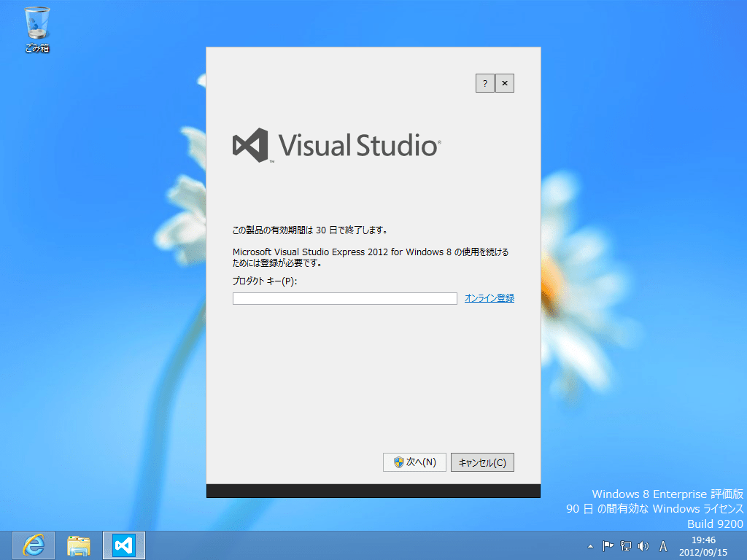Click the プロダクト キー(P): label
The height and width of the screenshot is (560, 747).
tap(265, 281)
